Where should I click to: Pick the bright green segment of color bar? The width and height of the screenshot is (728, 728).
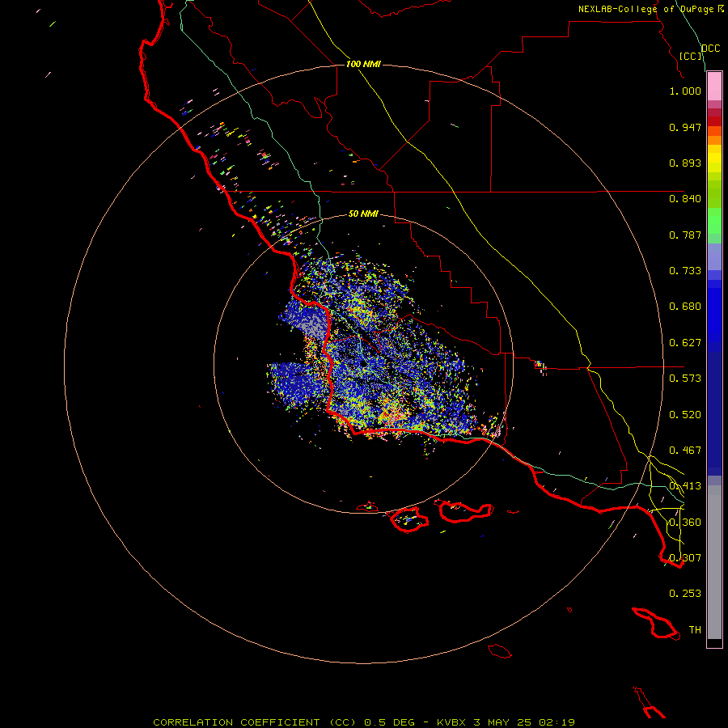[714, 221]
